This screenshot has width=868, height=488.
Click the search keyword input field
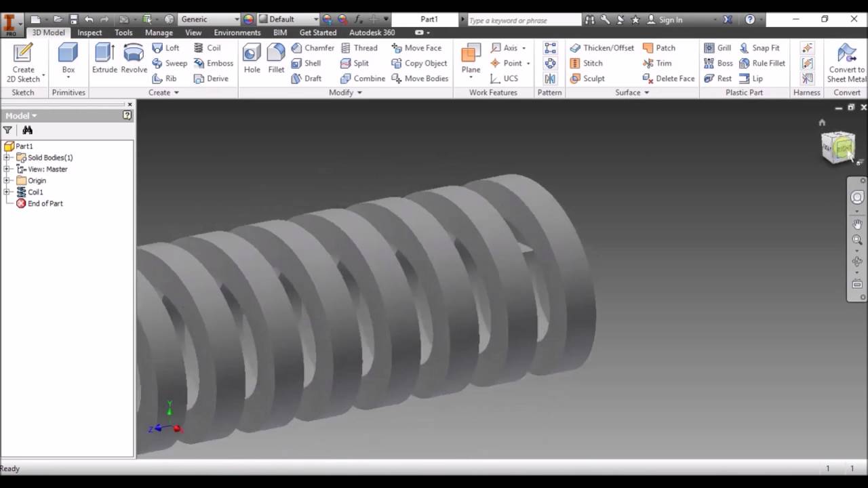coord(525,20)
